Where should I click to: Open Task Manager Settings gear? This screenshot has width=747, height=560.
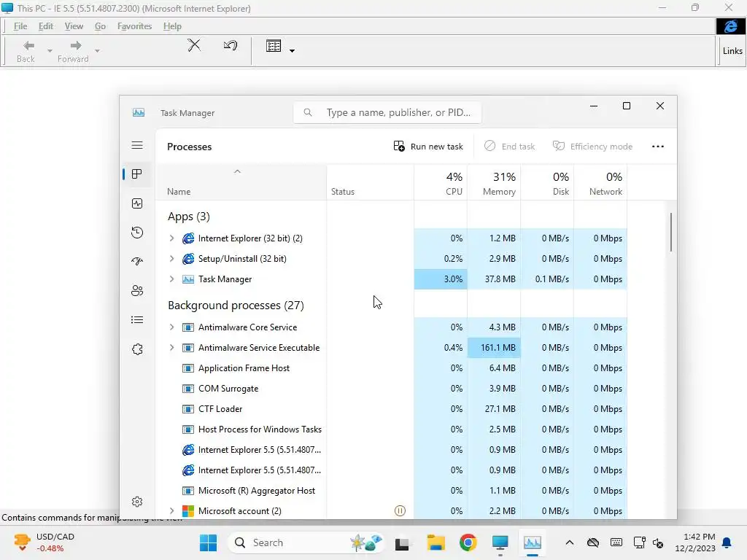[137, 502]
